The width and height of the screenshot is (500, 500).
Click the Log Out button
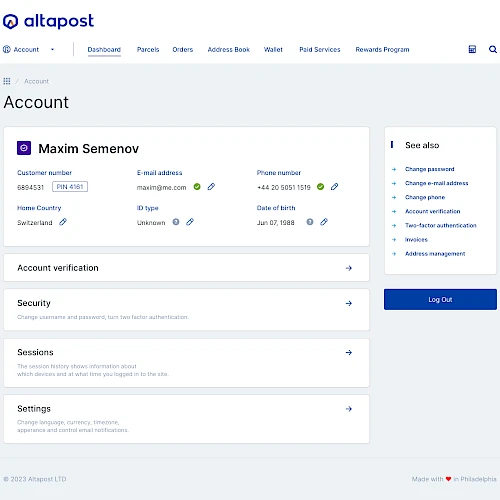(440, 299)
